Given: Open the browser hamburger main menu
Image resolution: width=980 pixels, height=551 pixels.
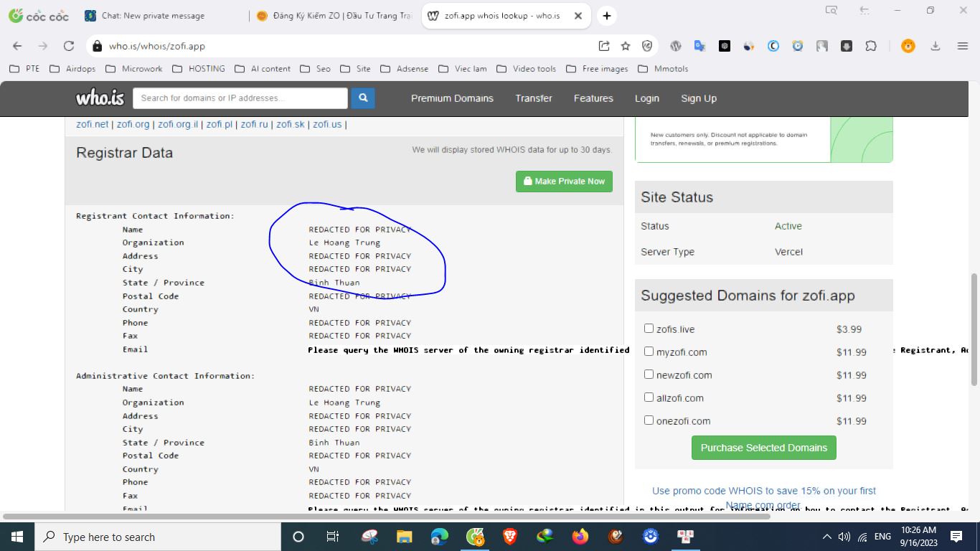Looking at the screenshot, I should click(963, 46).
